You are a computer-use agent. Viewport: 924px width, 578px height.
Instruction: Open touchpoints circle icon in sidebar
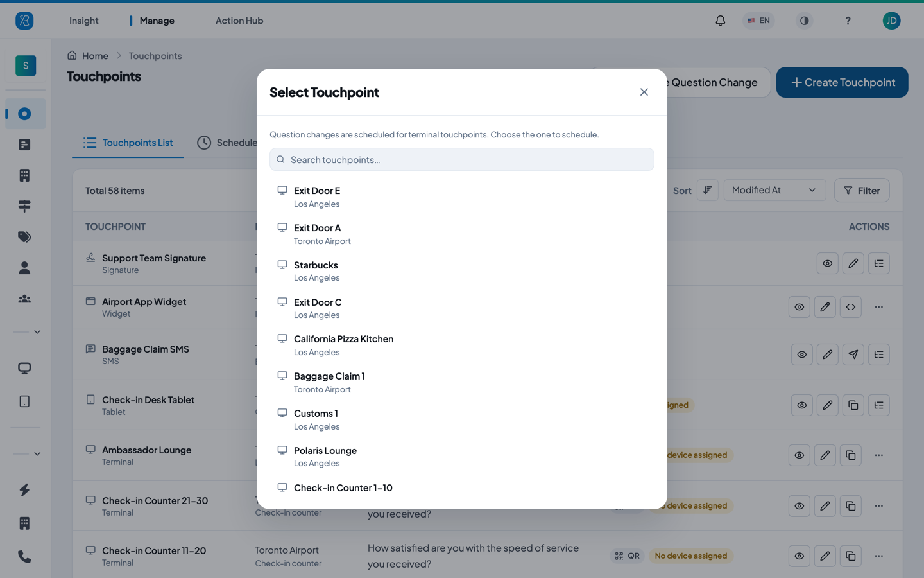(x=25, y=114)
